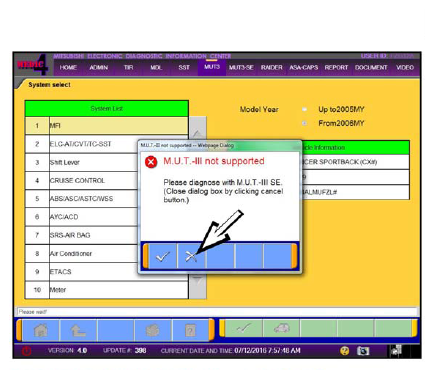Open the SST menu tab
Image resolution: width=434 pixels, height=379 pixels.
(184, 67)
